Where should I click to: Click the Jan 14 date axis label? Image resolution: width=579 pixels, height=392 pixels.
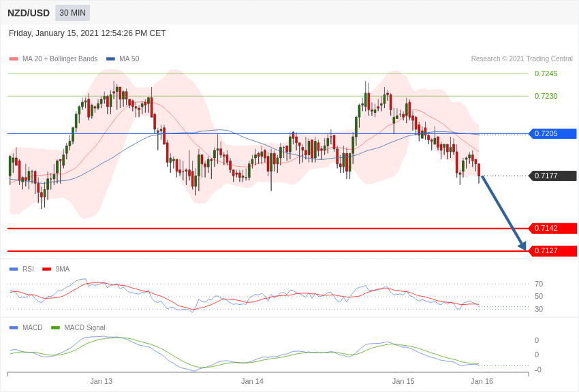click(252, 381)
